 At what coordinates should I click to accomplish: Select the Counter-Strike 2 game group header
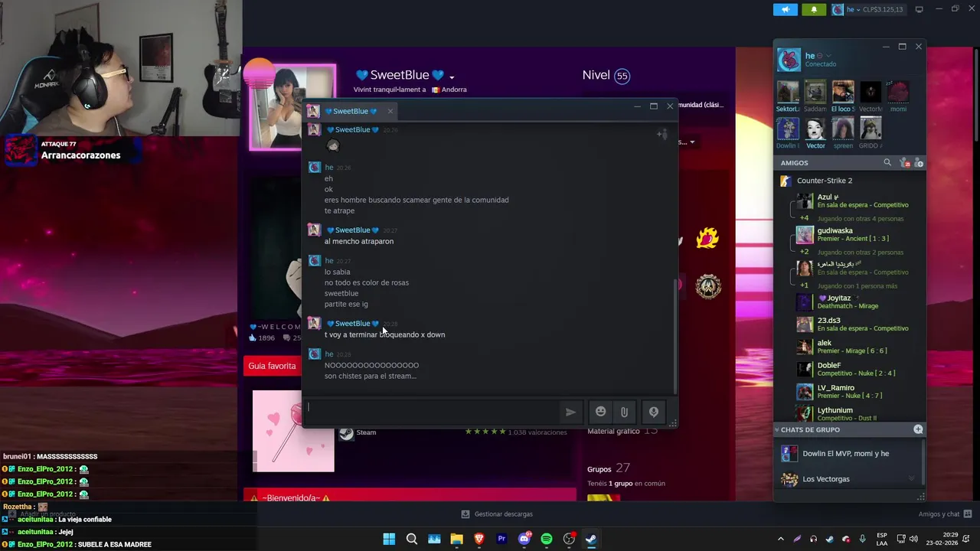[848, 181]
